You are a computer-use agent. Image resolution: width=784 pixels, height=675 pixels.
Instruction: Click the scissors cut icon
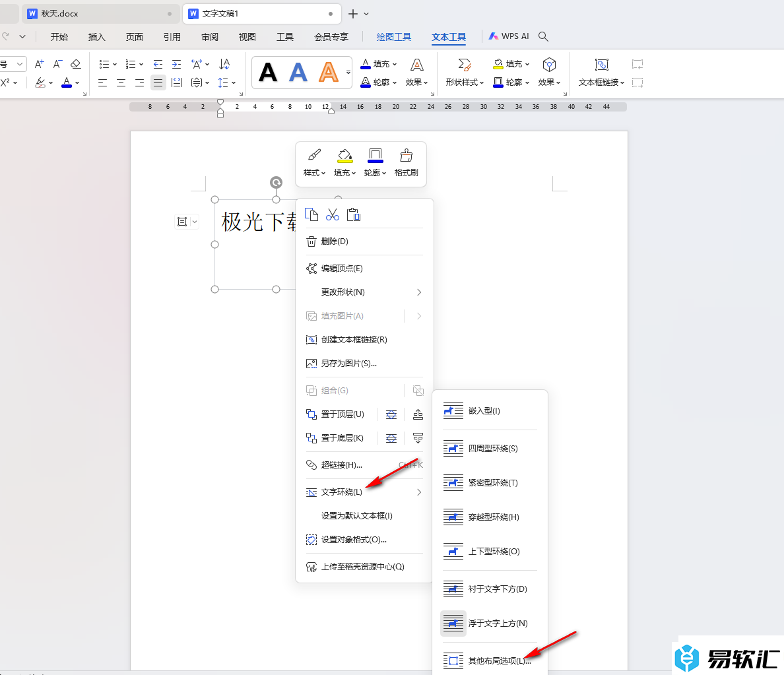tap(333, 214)
